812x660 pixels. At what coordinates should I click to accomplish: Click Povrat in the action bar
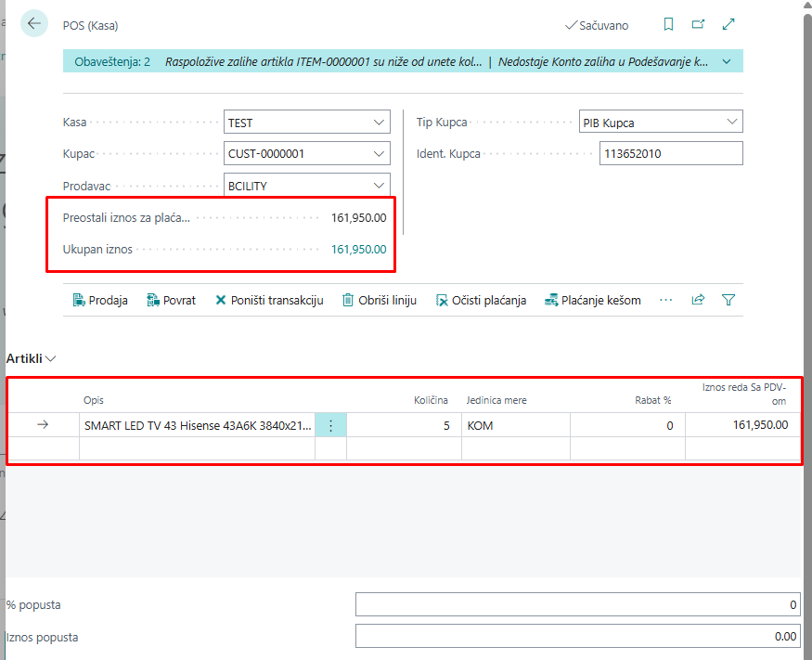172,300
